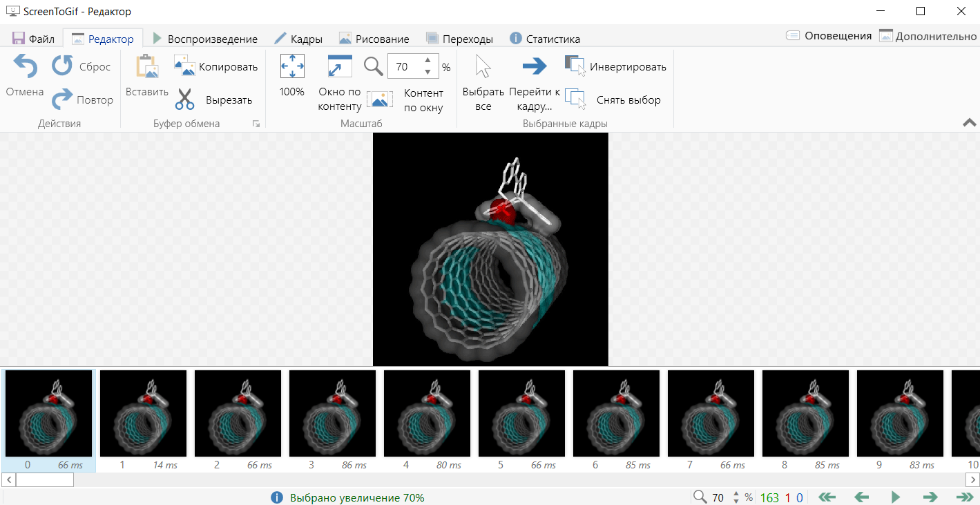Image resolution: width=980 pixels, height=505 pixels.
Task: Click Выбрать все cursor icon
Action: 483,66
